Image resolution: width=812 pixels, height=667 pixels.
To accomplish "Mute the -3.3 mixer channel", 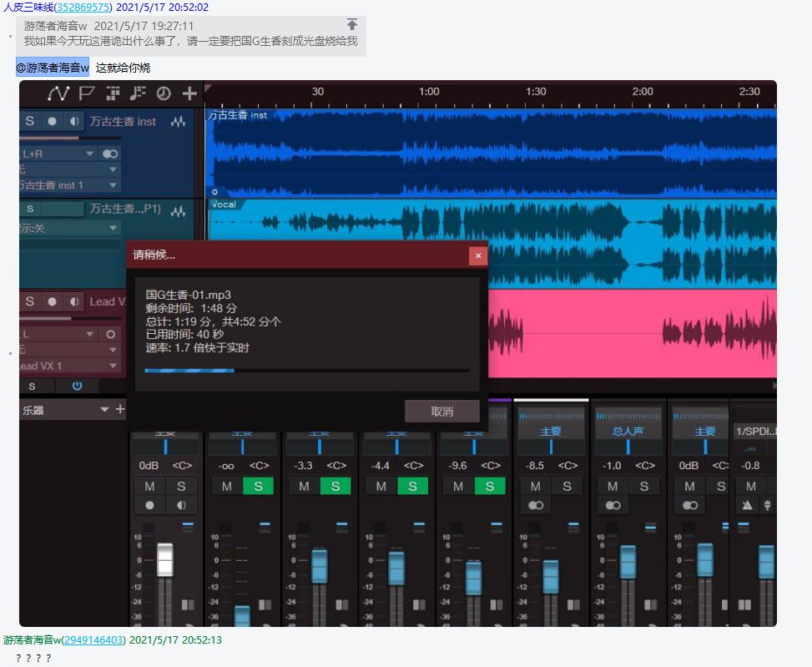I will click(304, 487).
